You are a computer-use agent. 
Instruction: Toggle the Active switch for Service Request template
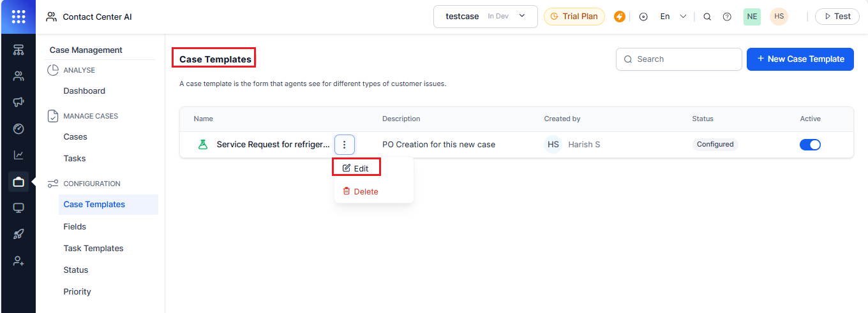810,145
